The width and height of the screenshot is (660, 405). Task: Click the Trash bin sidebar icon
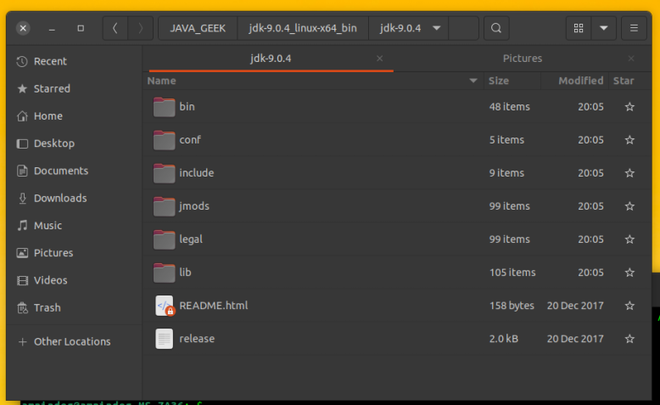pos(22,308)
